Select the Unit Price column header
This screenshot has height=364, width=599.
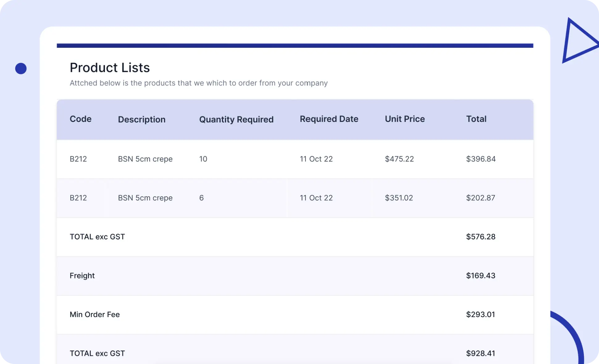point(405,119)
